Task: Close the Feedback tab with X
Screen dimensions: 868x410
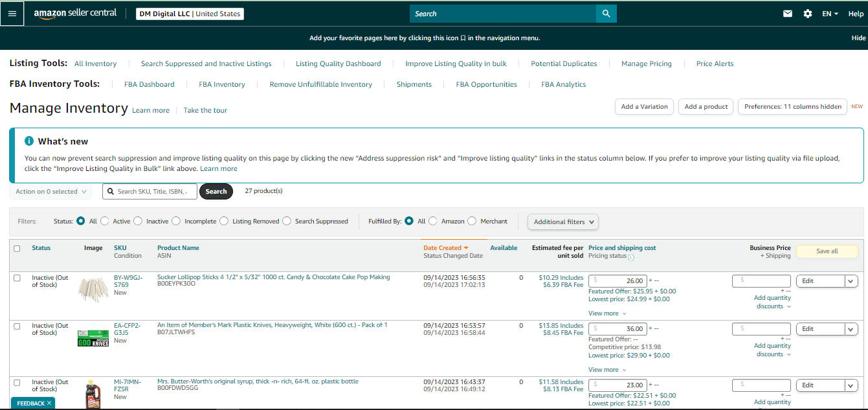Action: click(49, 403)
